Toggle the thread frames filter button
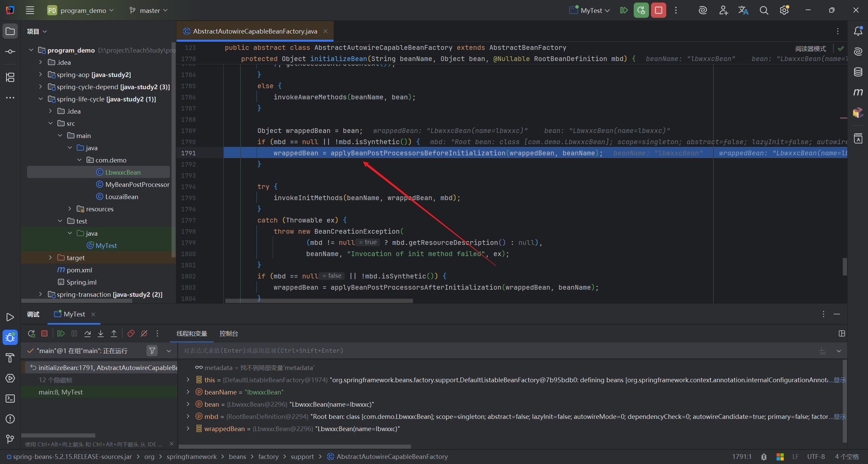Viewport: 868px width, 464px height. (x=152, y=350)
